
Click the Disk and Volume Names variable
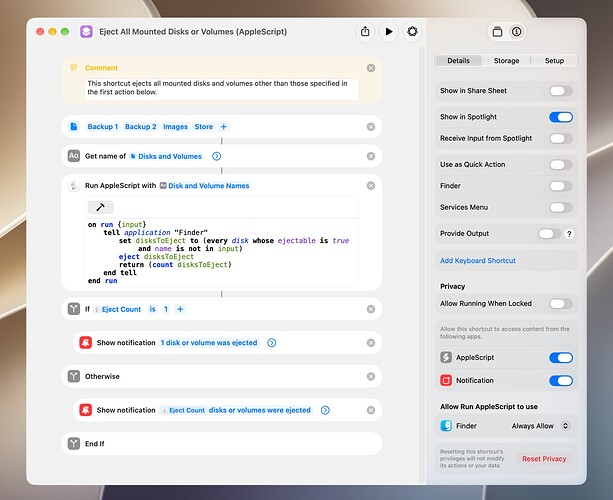pyautogui.click(x=205, y=186)
